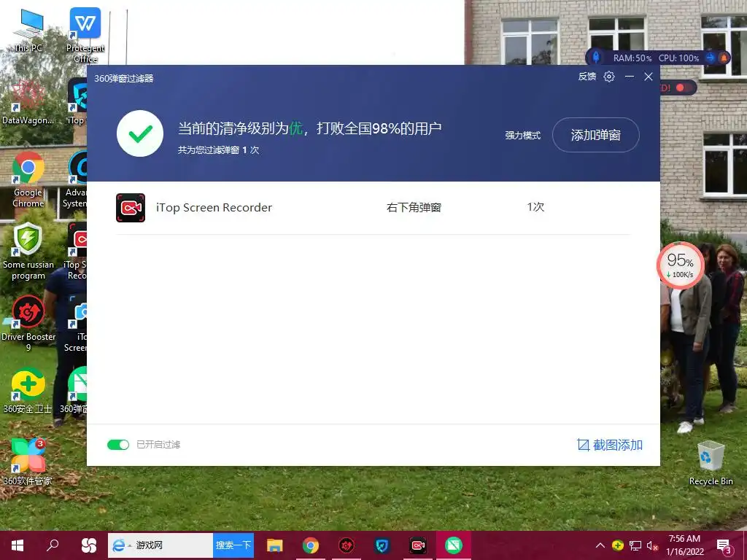This screenshot has height=560, width=747.
Task: Open Windows Start menu
Action: point(18,545)
